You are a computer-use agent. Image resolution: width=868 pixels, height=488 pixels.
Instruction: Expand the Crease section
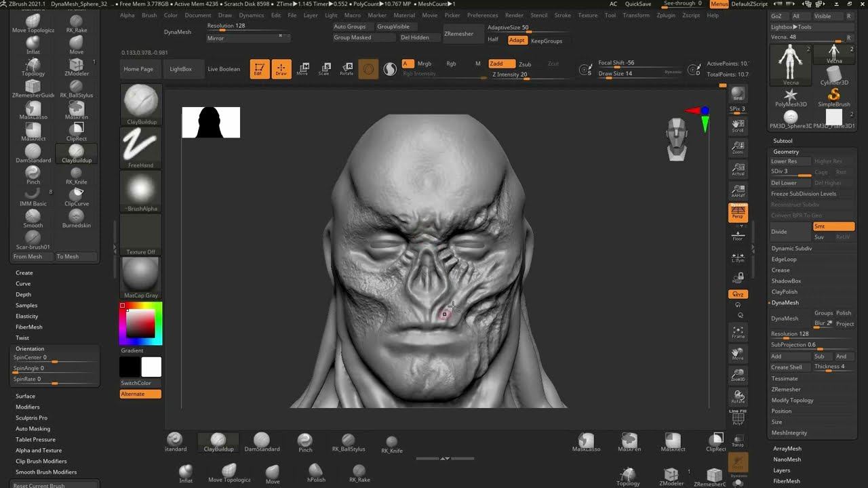pos(781,270)
